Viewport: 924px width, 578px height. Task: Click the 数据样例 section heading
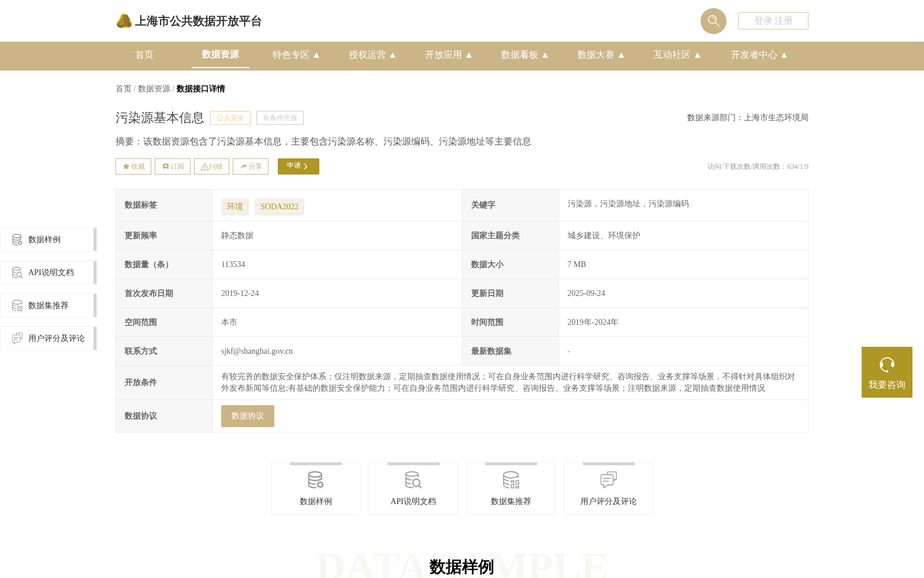[462, 567]
